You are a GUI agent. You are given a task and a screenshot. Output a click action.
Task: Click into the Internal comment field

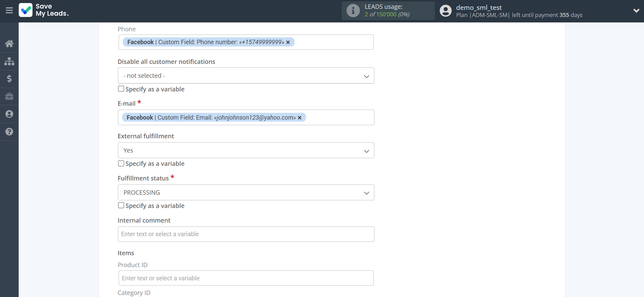(246, 234)
